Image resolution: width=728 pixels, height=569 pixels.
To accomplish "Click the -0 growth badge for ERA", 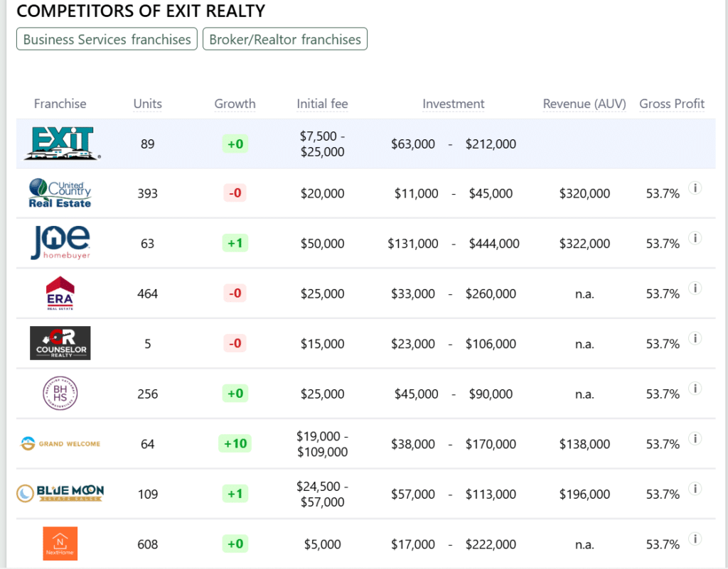I will [x=235, y=293].
